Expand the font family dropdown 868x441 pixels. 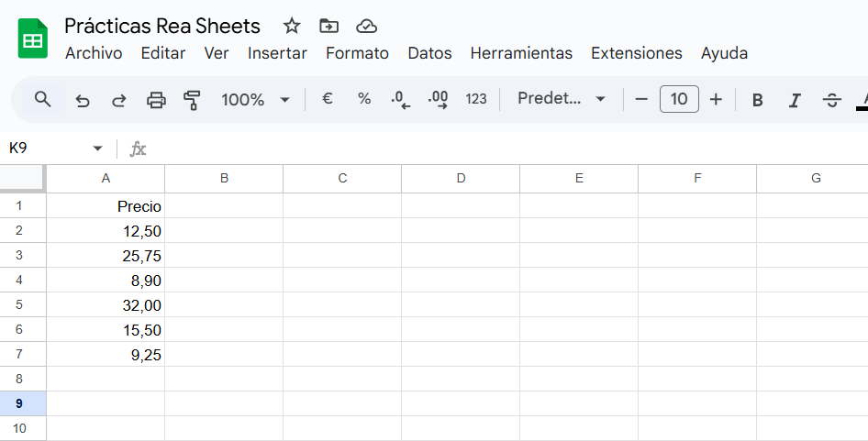pos(562,99)
